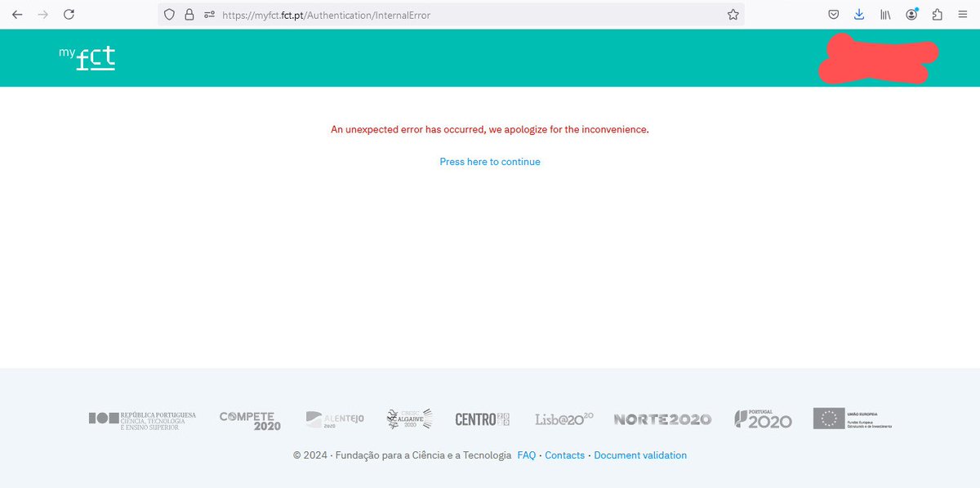Open the extensions puzzle icon
The width and height of the screenshot is (980, 488).
tap(937, 15)
